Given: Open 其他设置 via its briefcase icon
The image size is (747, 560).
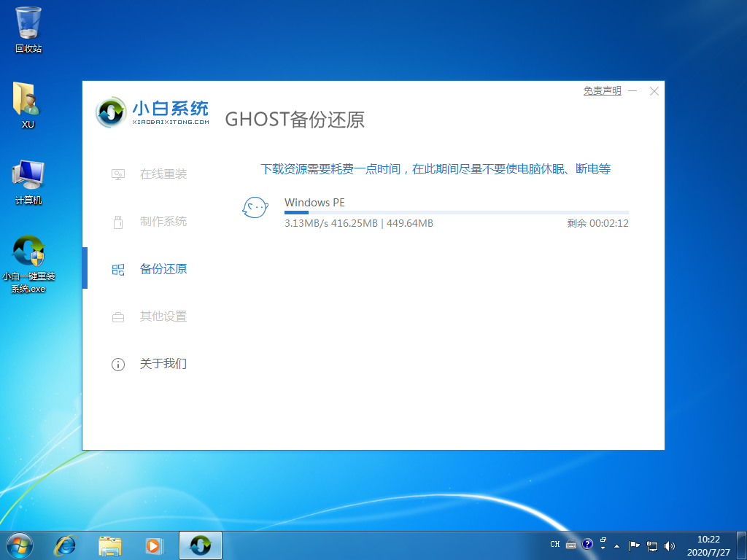Looking at the screenshot, I should 117,316.
